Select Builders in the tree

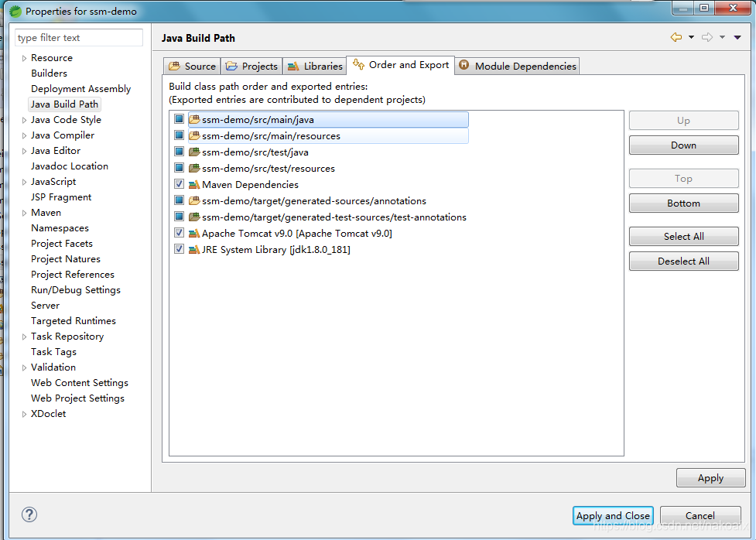[x=50, y=73]
